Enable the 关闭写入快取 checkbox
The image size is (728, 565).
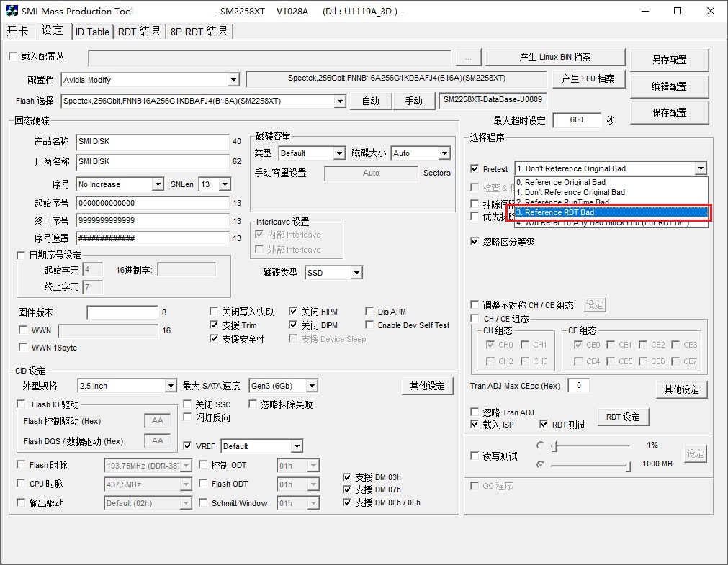click(x=215, y=312)
